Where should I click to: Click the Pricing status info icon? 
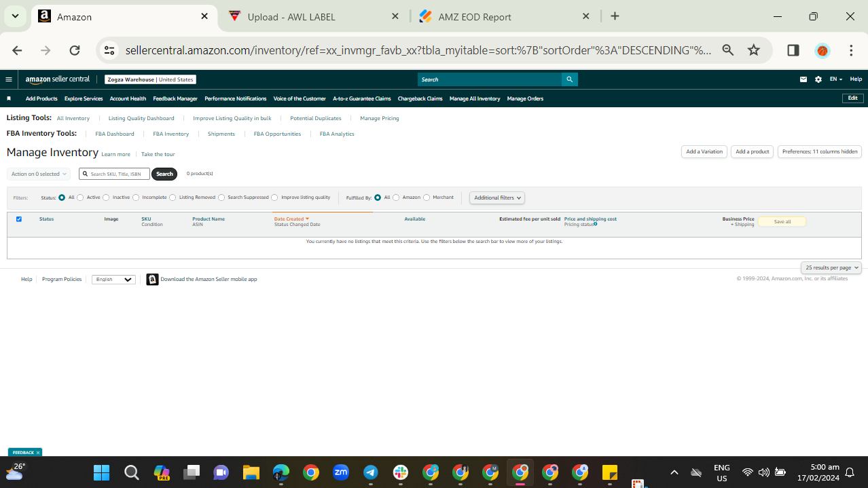click(x=596, y=224)
